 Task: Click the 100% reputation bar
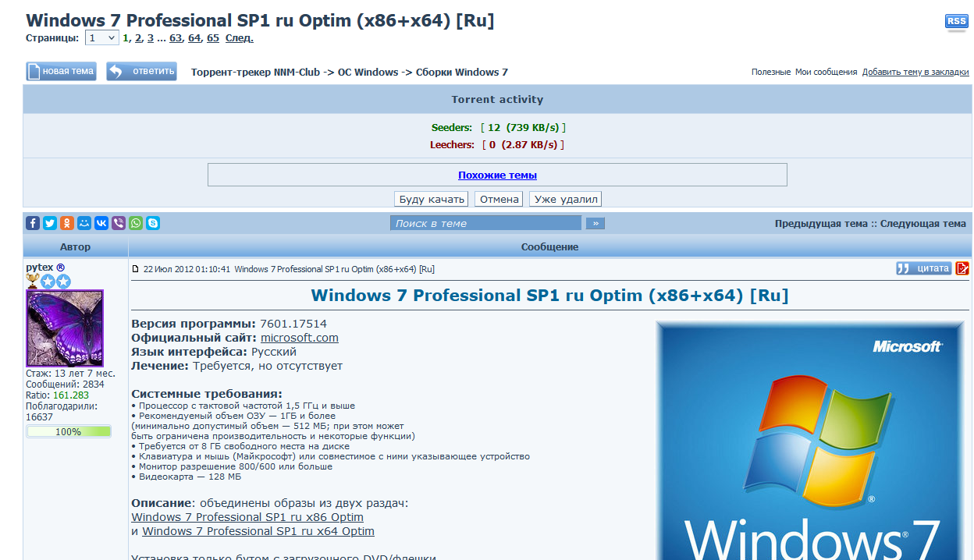(x=69, y=431)
